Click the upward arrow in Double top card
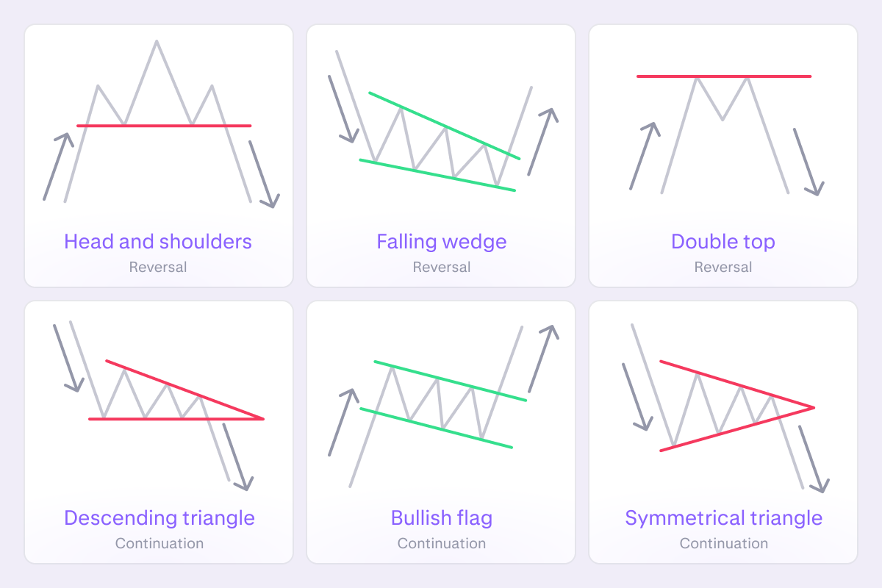 643,156
